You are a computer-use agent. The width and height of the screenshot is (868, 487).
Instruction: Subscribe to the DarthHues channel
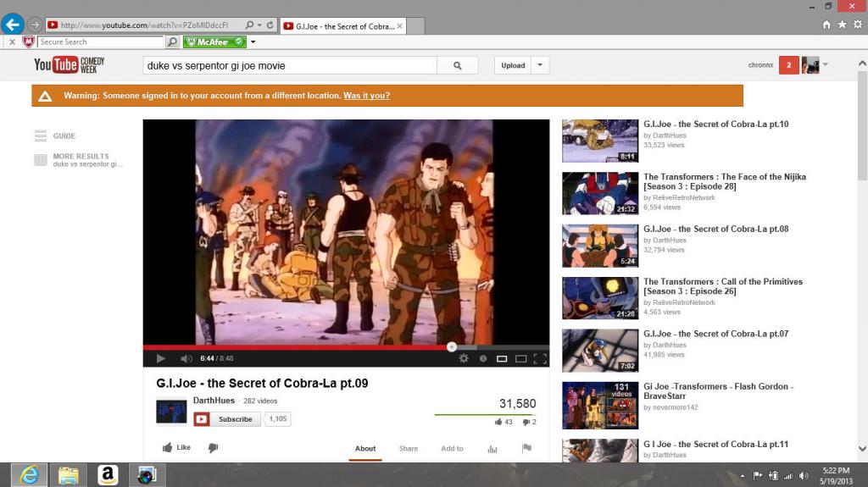coord(227,419)
